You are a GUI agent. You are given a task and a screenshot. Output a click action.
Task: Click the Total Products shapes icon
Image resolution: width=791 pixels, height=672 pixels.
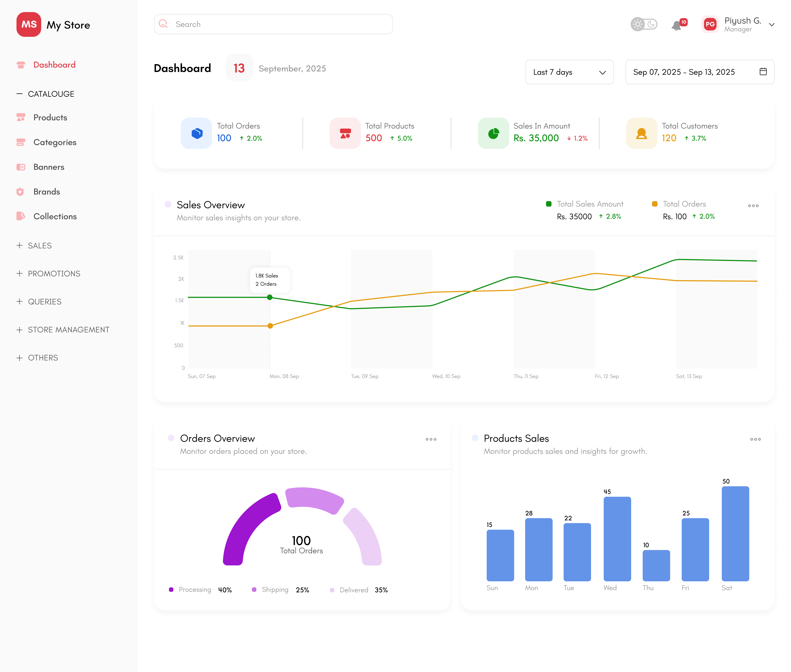point(345,133)
